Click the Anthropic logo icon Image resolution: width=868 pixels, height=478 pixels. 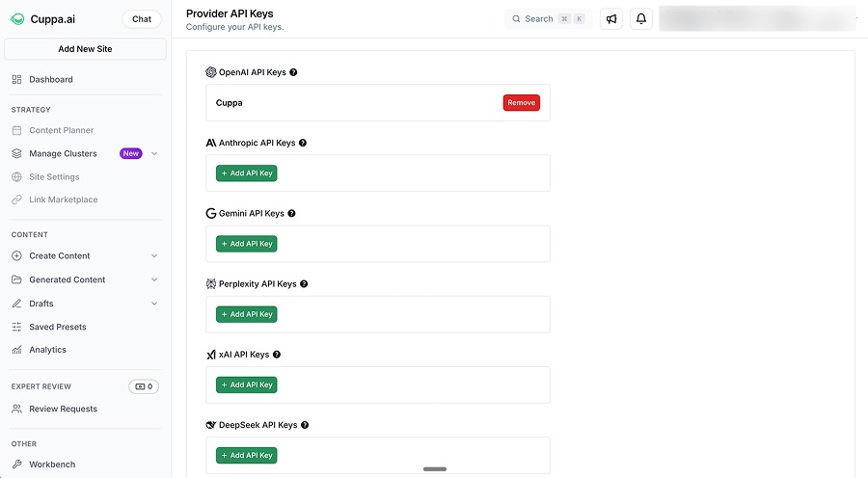point(211,143)
